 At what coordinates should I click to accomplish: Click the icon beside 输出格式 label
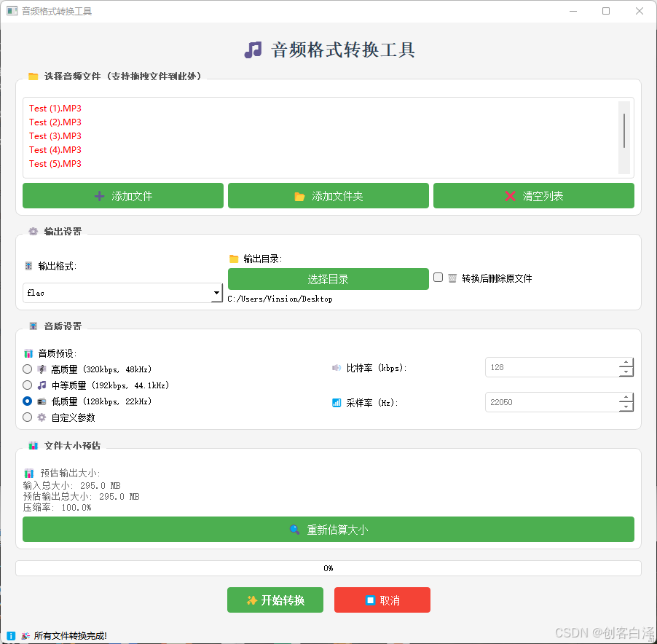pos(28,266)
